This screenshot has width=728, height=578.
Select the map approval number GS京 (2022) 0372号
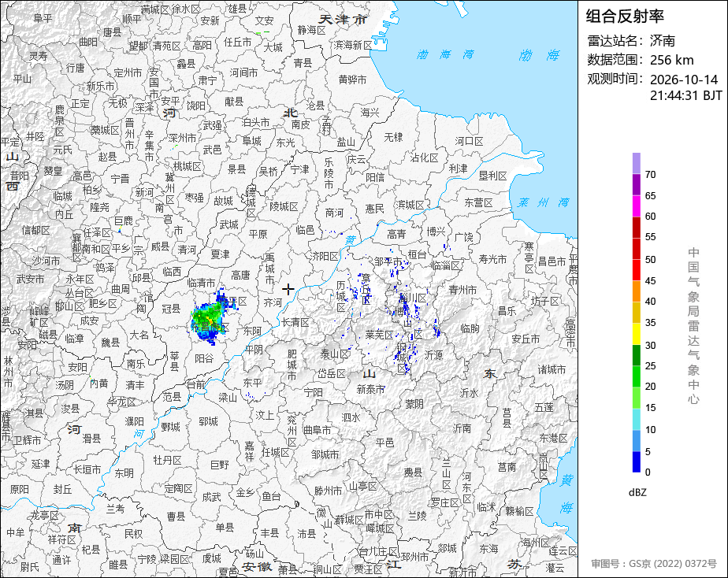654,564
